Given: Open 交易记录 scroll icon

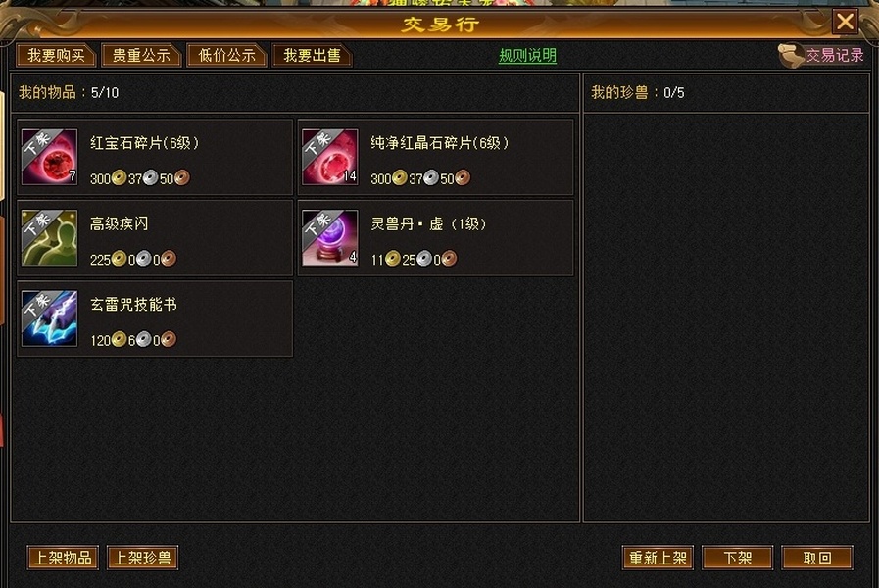Looking at the screenshot, I should pos(791,56).
